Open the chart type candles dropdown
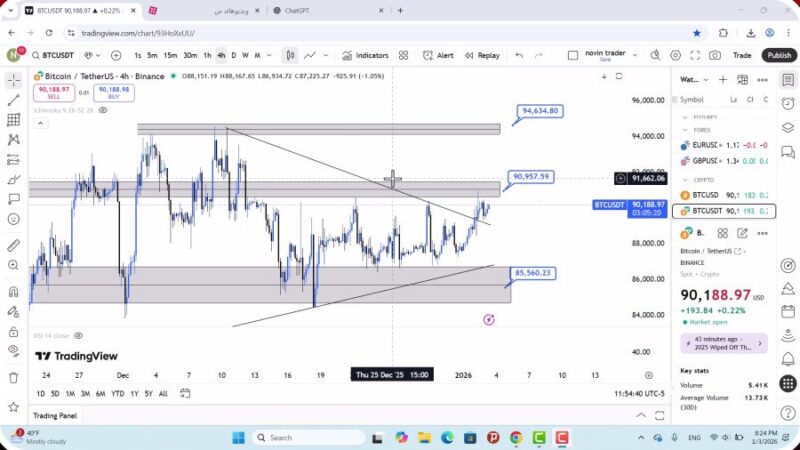The width and height of the screenshot is (800, 450). pyautogui.click(x=290, y=56)
